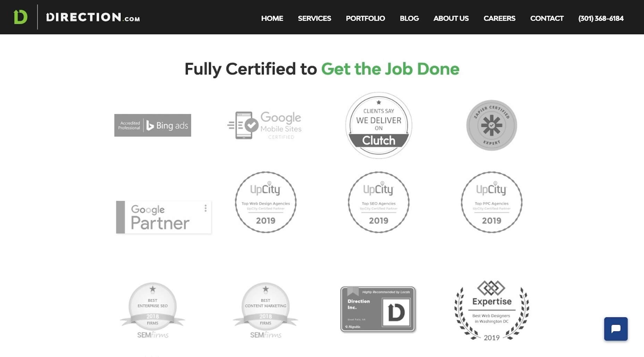
Task: Click the UpCity Top PPC Agencies badge
Action: 492,202
